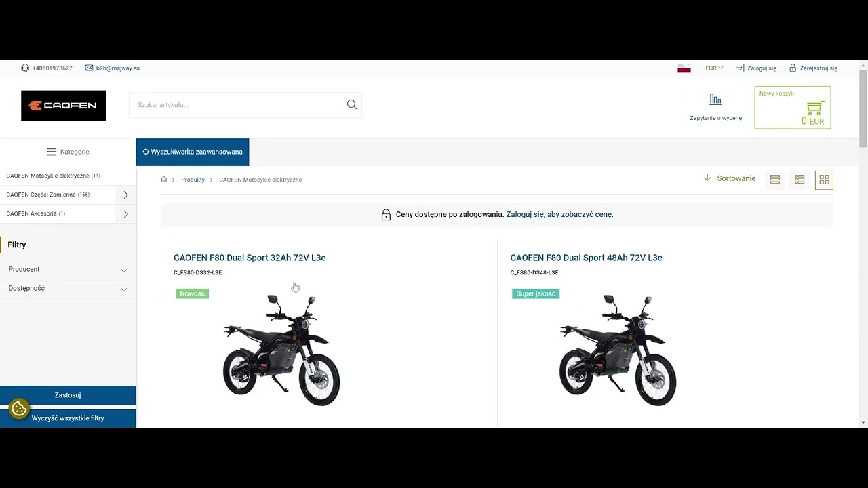The image size is (868, 488).
Task: Click product code C_FS80-DS48-L3E
Action: (x=534, y=272)
